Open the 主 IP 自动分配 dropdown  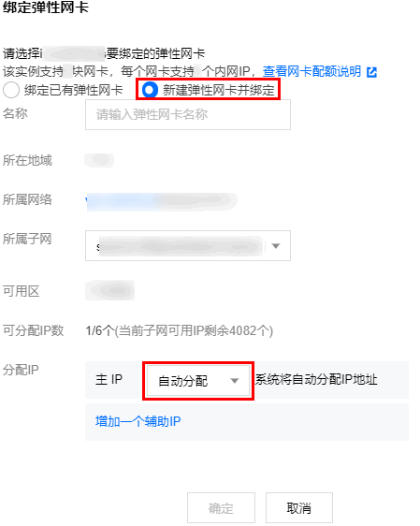click(198, 381)
